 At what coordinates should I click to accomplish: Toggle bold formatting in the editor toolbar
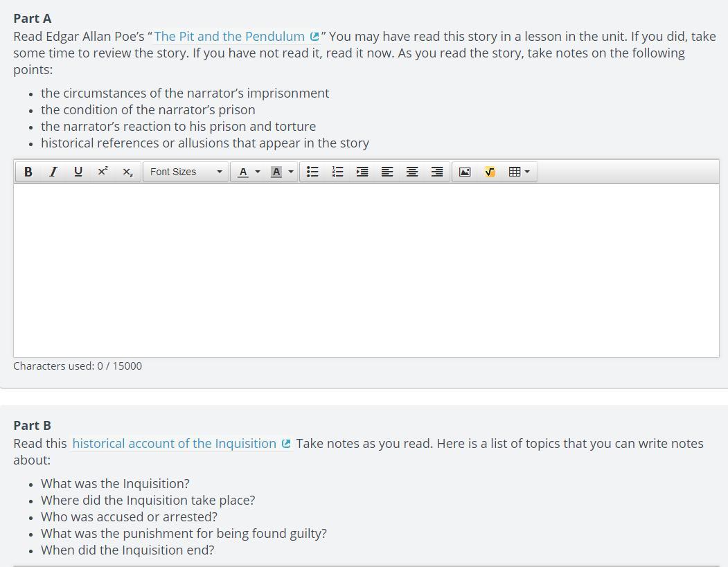(x=28, y=172)
